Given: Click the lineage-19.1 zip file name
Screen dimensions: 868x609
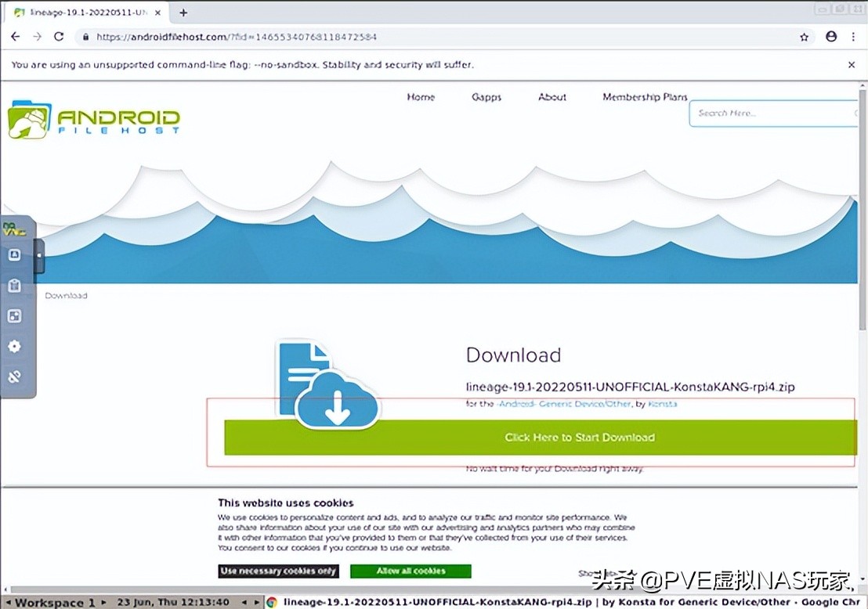Looking at the screenshot, I should point(630,387).
